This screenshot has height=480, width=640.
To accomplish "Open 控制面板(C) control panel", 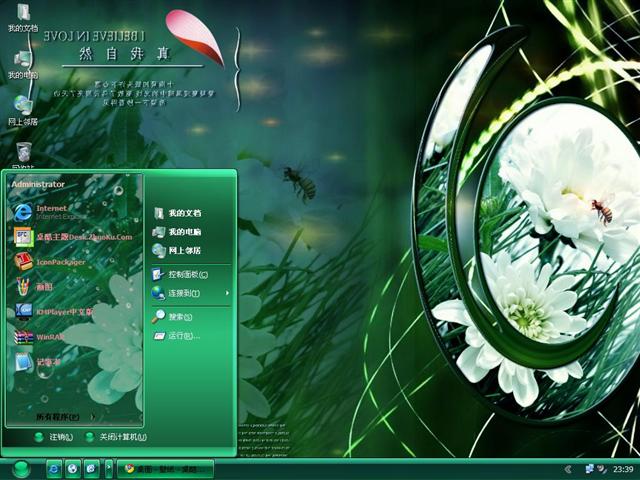I will pyautogui.click(x=180, y=275).
